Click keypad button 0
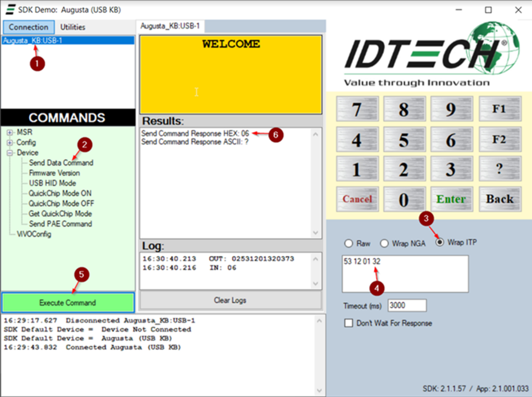The height and width of the screenshot is (397, 532). coord(404,199)
